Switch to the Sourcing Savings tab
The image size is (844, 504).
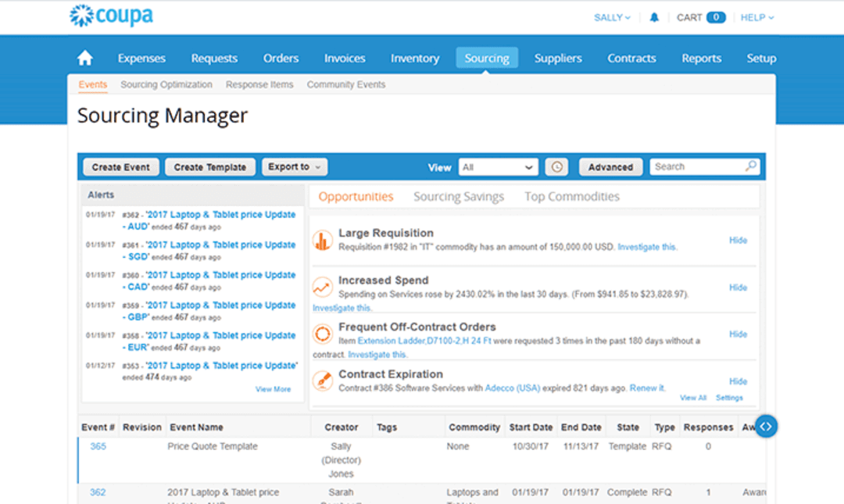tap(459, 196)
